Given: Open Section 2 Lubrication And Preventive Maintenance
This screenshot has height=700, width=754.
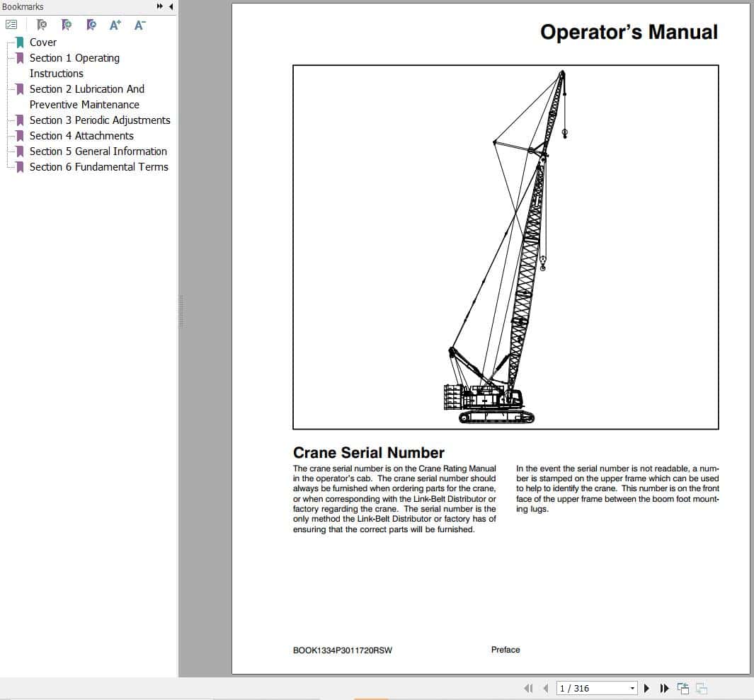Looking at the screenshot, I should (x=86, y=89).
